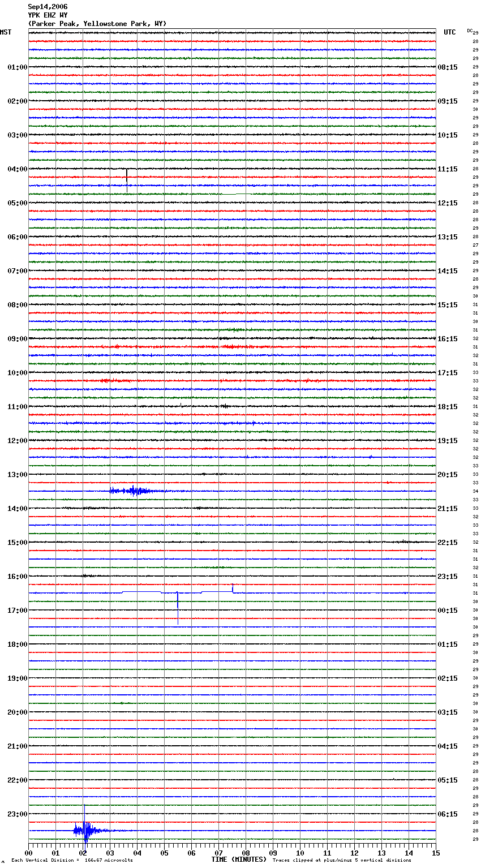This screenshot has height=868, width=481.
Task: Select the MST hour label '09:00'
Action: coord(18,339)
